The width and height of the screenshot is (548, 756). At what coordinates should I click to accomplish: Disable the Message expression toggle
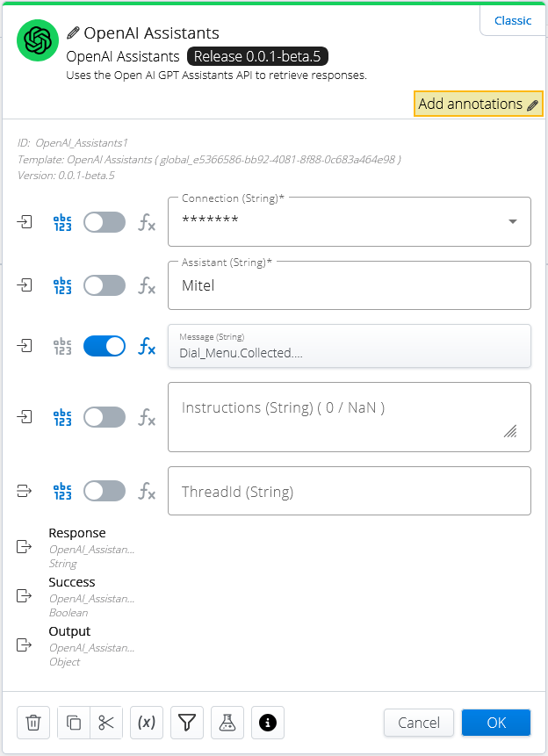coord(105,346)
